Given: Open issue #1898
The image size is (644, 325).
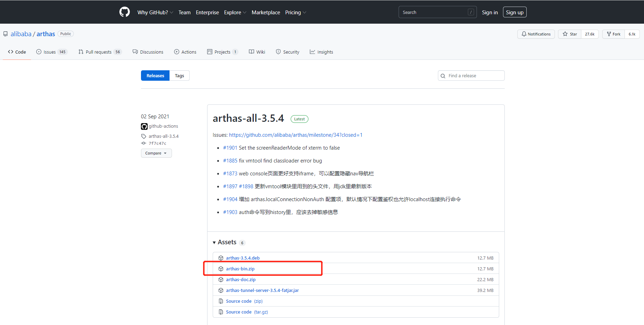Looking at the screenshot, I should click(246, 187).
